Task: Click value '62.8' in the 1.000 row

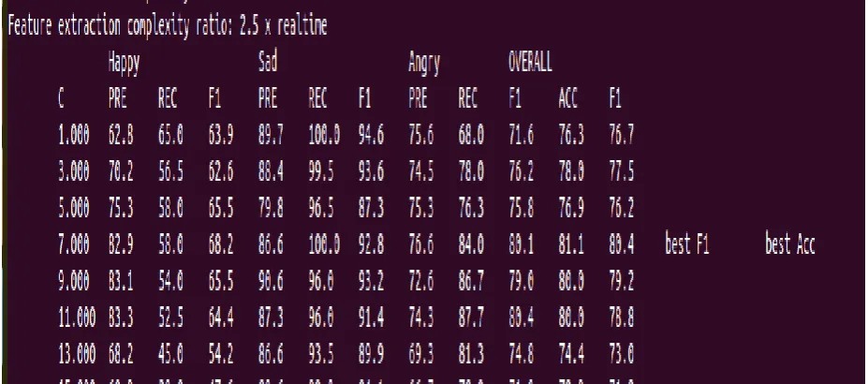Action: tap(121, 135)
